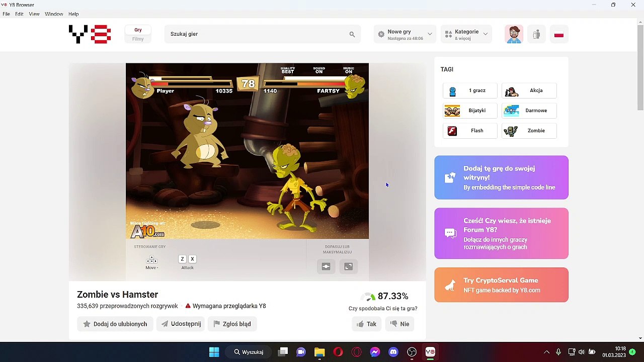
Task: Open the Opera GX taskbar icon
Action: [357, 352]
